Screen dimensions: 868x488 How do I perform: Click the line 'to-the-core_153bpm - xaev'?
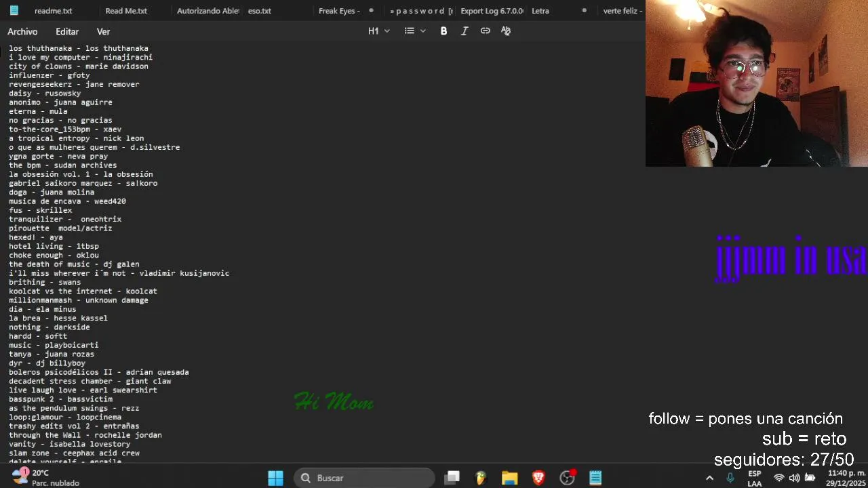[x=65, y=129]
